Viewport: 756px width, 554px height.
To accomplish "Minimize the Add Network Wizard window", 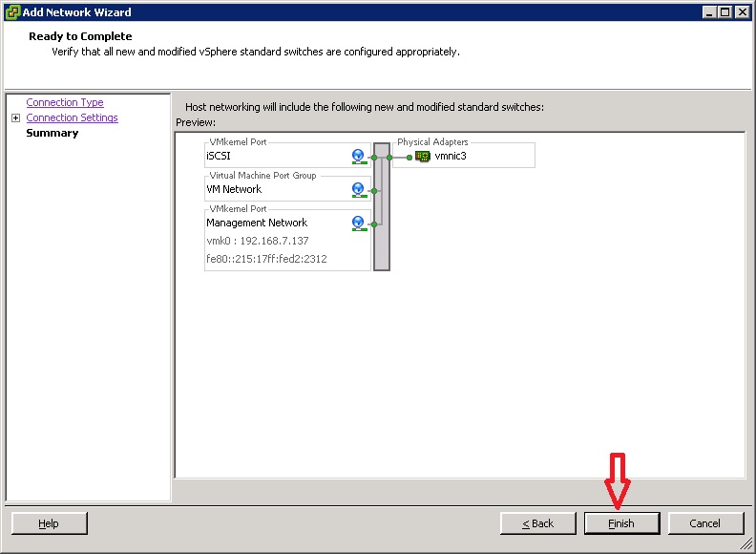I will (708, 12).
